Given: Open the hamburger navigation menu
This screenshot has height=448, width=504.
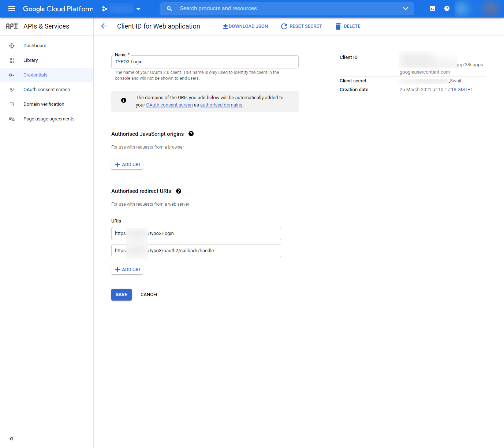Looking at the screenshot, I should 12,8.
